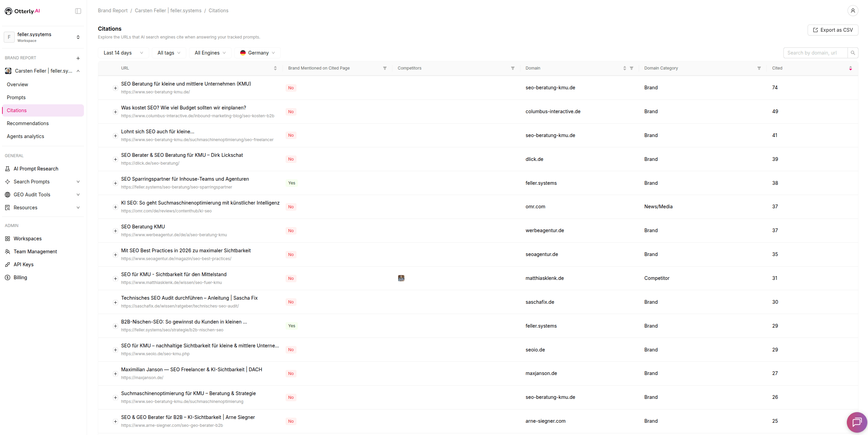
Task: Expand the Search Prompts menu
Action: click(78, 182)
